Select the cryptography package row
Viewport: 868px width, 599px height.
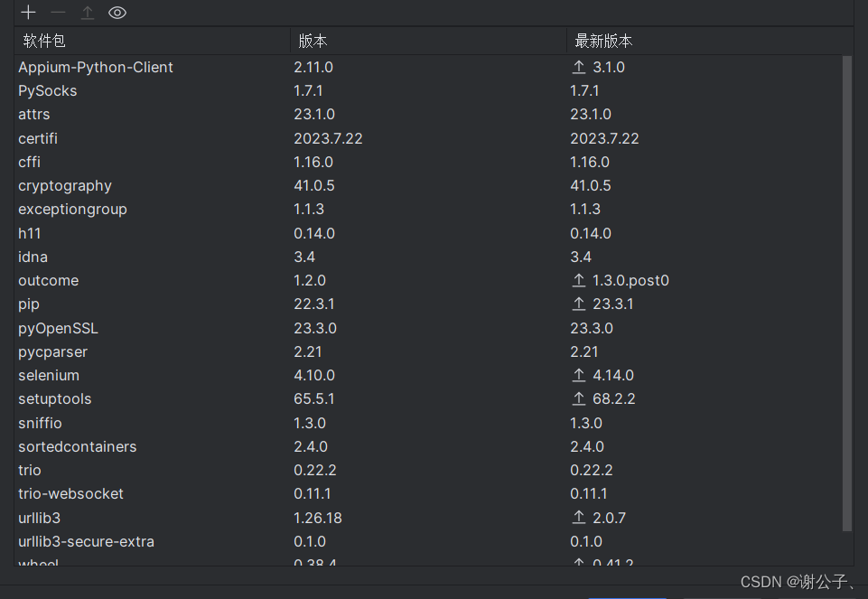[x=65, y=185]
